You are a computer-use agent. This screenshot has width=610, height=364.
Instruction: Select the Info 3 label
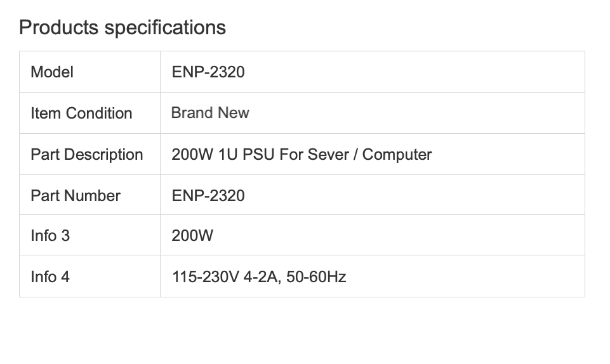click(50, 236)
